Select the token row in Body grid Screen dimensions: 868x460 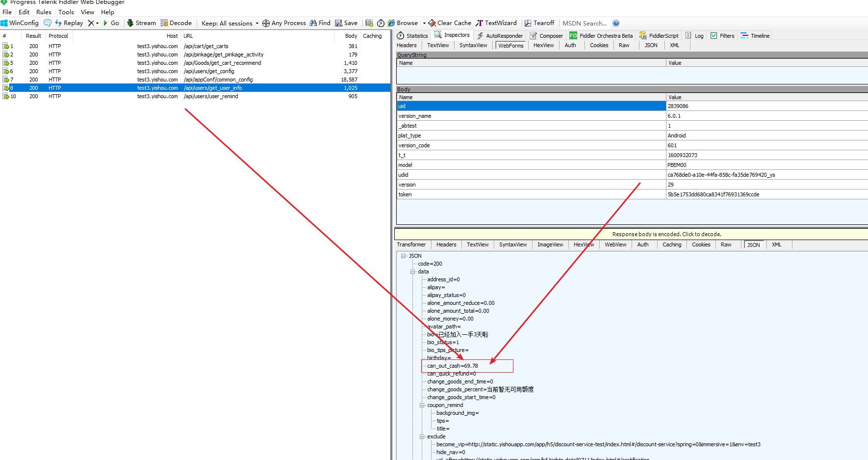click(x=632, y=194)
